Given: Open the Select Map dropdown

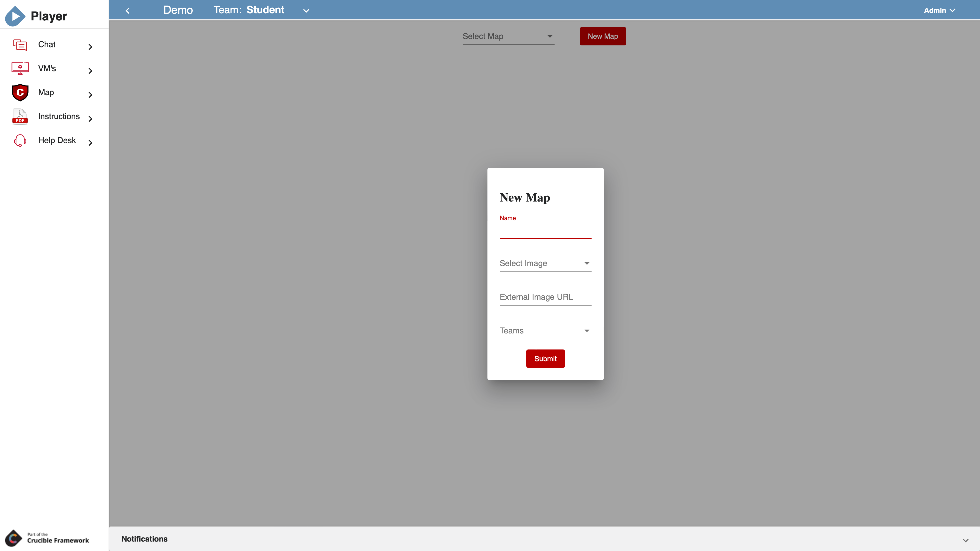Looking at the screenshot, I should point(508,36).
